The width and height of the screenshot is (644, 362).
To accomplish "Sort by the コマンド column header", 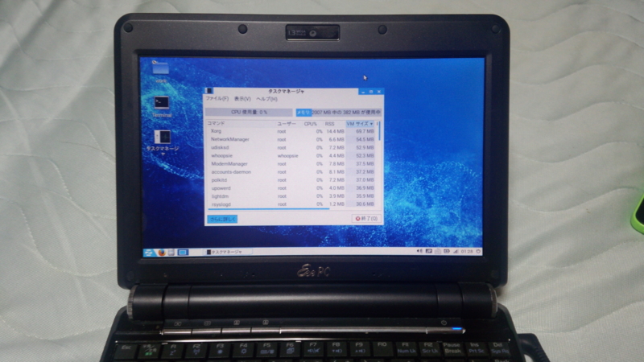I will coord(240,124).
